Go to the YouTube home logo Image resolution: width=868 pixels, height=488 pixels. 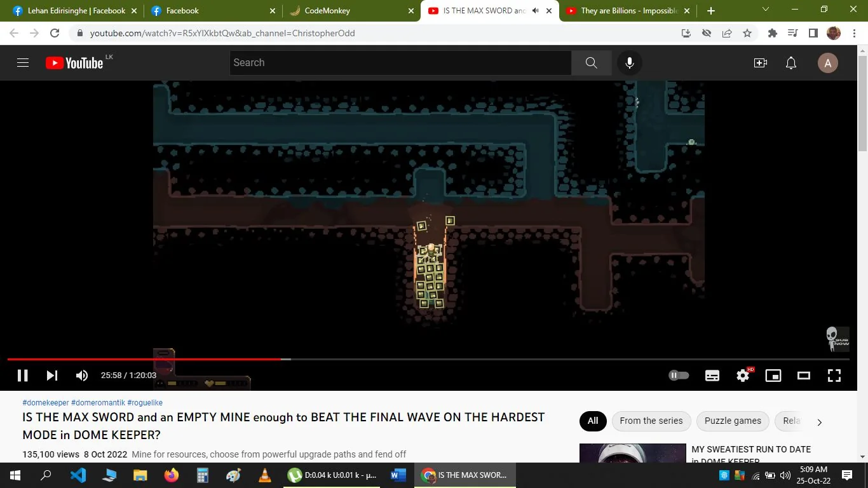coord(74,63)
